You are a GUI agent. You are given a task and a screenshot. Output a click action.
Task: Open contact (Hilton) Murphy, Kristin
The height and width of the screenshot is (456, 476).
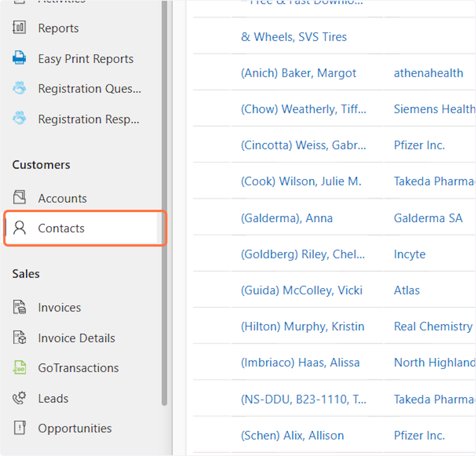coord(303,327)
